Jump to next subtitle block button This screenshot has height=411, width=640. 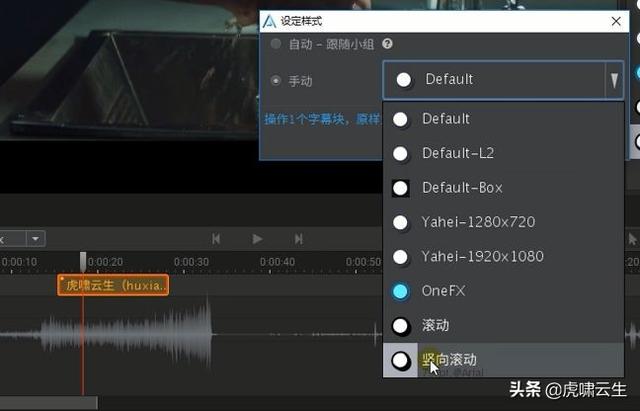(x=299, y=239)
